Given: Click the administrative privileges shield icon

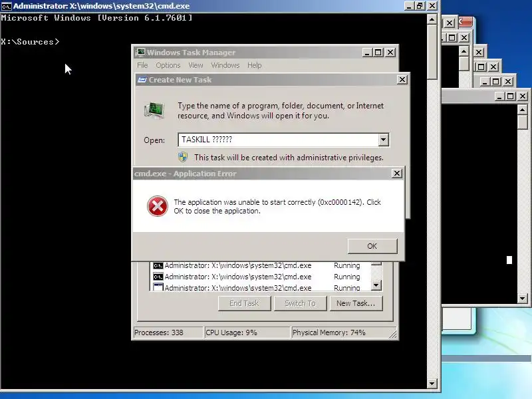Looking at the screenshot, I should (x=183, y=157).
